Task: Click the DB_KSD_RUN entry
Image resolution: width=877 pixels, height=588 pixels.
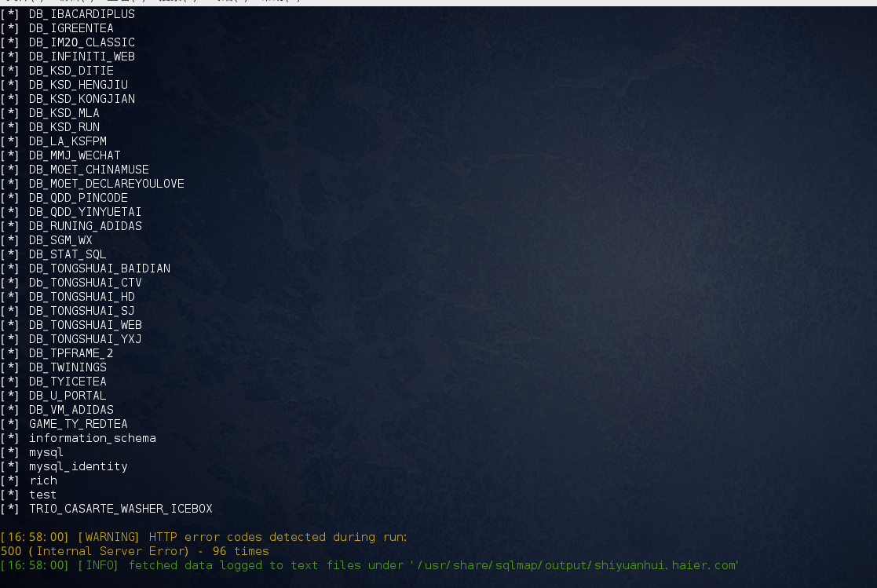Action: coord(64,127)
